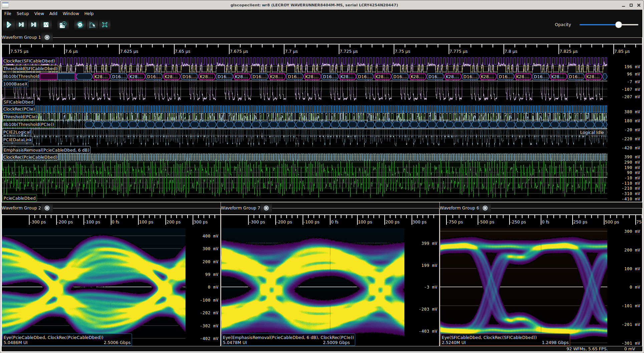The width and height of the screenshot is (644, 353).
Task: Click the 2.5009 Gbps data rate text
Action: (x=336, y=343)
